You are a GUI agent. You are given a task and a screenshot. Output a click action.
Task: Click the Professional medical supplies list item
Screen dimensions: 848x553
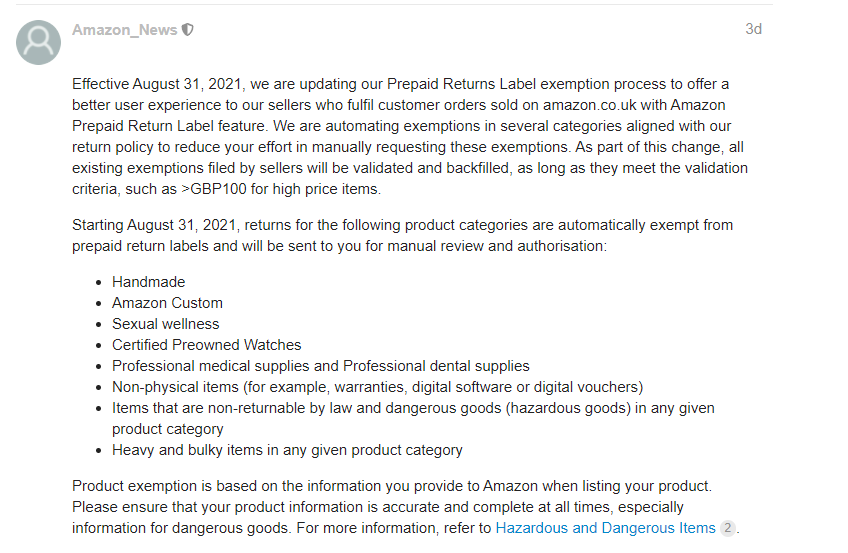[x=321, y=366]
